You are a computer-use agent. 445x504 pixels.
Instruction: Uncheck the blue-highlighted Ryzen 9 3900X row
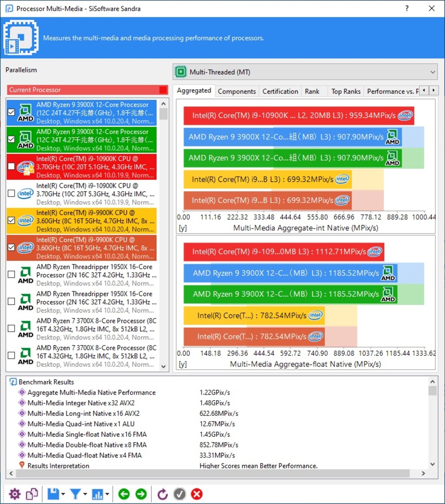[x=11, y=112]
